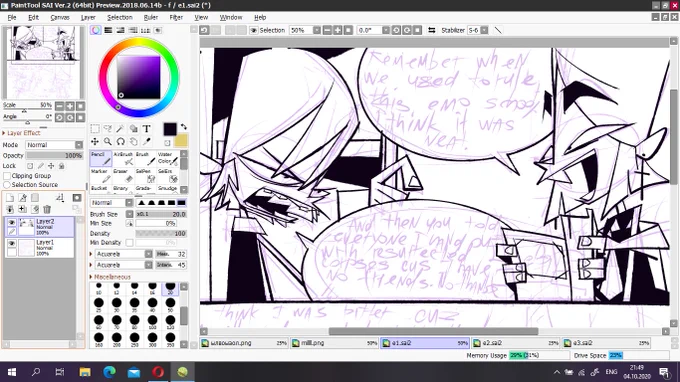The width and height of the screenshot is (680, 382).
Task: Open the Canvas menu
Action: click(x=60, y=17)
